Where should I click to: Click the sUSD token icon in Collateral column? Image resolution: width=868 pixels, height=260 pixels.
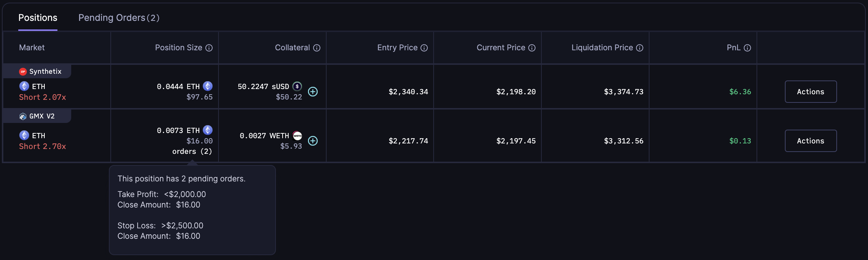click(296, 86)
